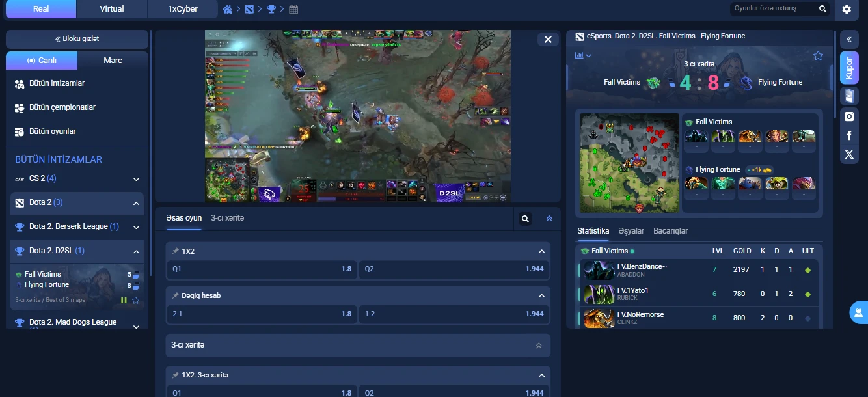Open the markets search magnifier button
The width and height of the screenshot is (868, 397).
click(x=525, y=219)
